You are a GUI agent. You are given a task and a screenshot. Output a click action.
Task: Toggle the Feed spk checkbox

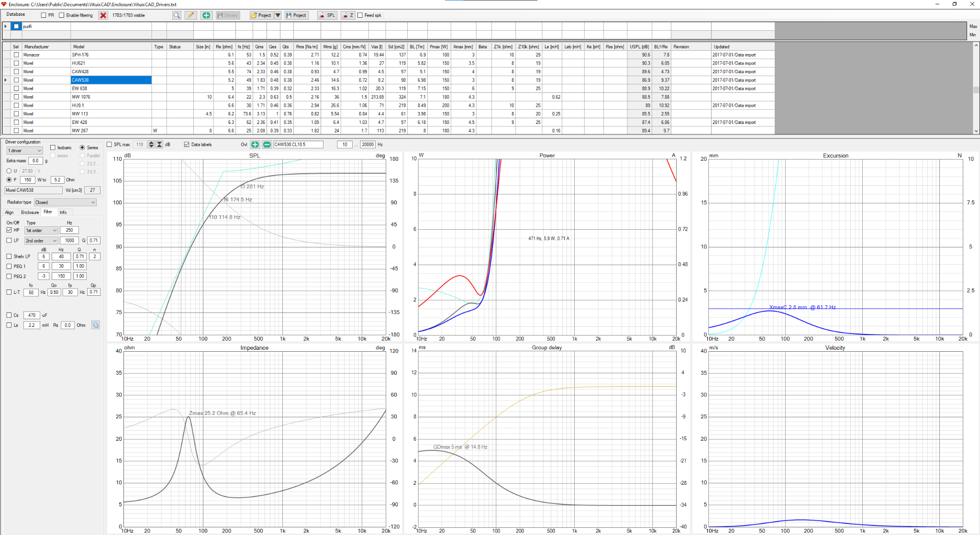coord(360,15)
